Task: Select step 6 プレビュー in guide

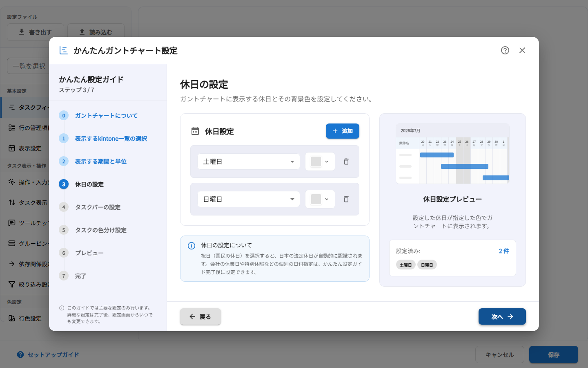Action: click(81, 253)
